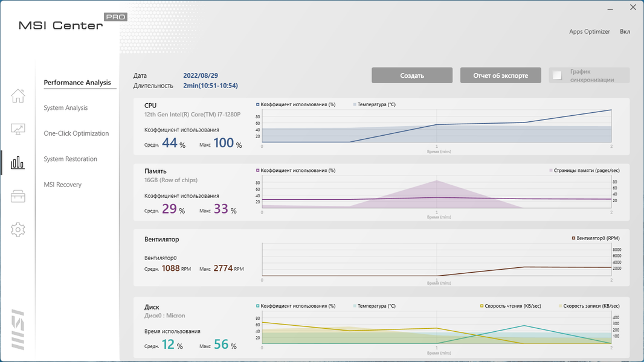
Task: Click the MSI logo at sidebar bottom
Action: point(18,329)
